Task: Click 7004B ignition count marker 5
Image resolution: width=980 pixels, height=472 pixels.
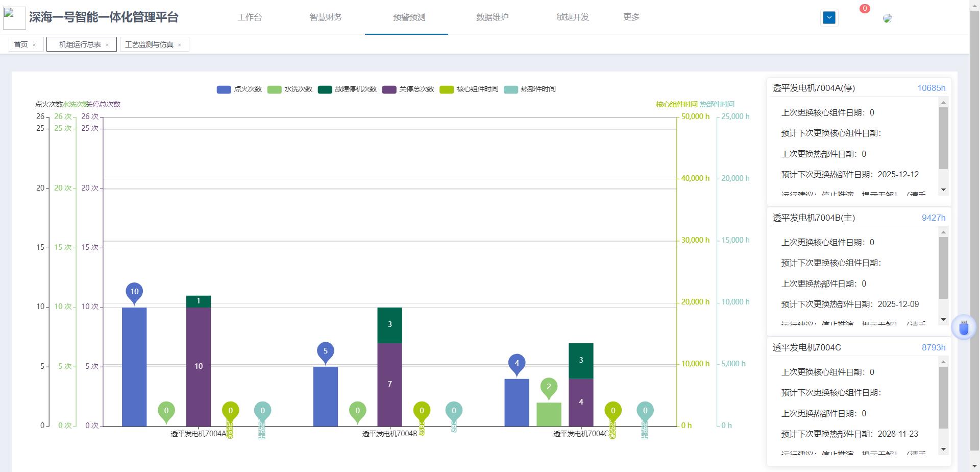Action: click(x=326, y=351)
